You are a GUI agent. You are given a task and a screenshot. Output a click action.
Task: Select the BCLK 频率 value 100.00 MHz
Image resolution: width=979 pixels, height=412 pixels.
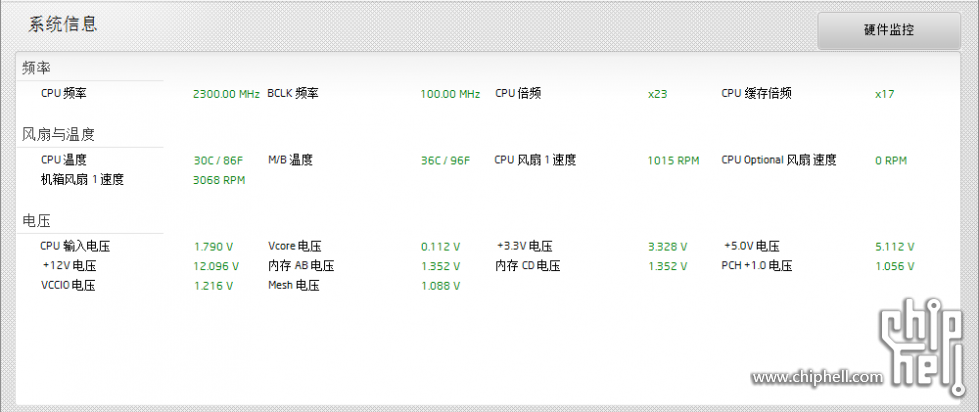(450, 94)
